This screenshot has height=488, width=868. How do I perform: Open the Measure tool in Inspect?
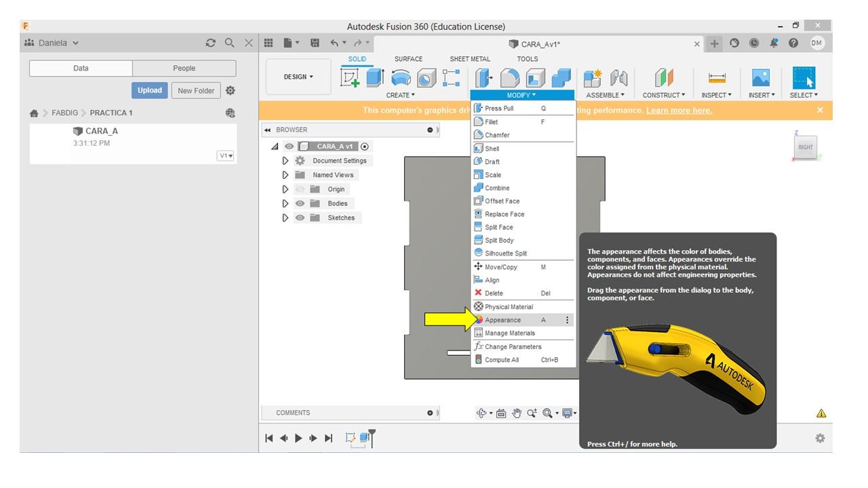tap(717, 78)
